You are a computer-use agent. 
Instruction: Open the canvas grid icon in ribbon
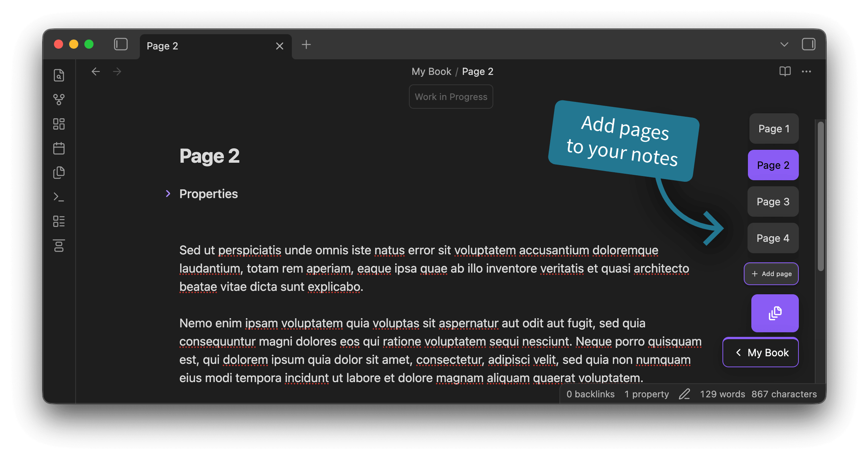click(59, 124)
